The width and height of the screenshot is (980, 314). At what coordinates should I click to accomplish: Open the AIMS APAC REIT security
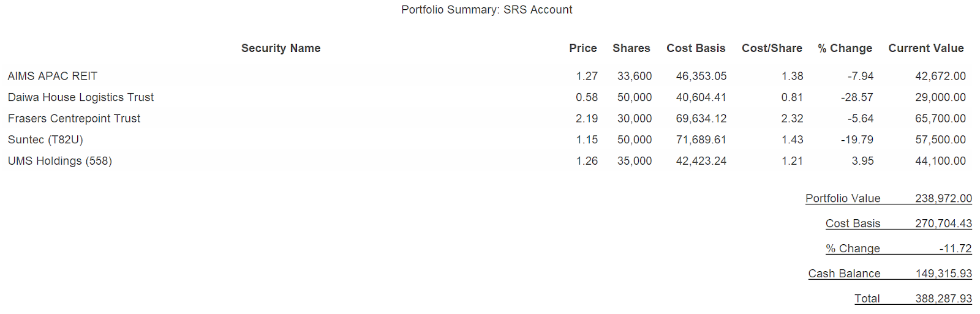tap(53, 76)
